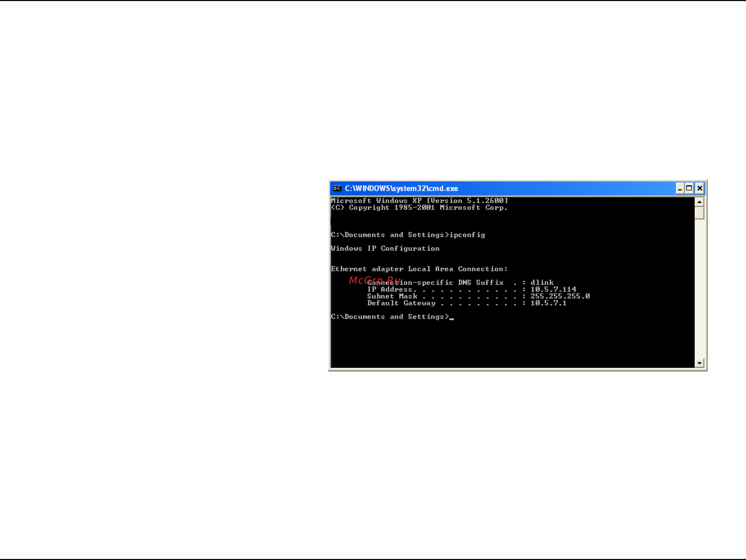Click the DNS Suffix value 'dlink'
This screenshot has width=746, height=560.
point(542,283)
